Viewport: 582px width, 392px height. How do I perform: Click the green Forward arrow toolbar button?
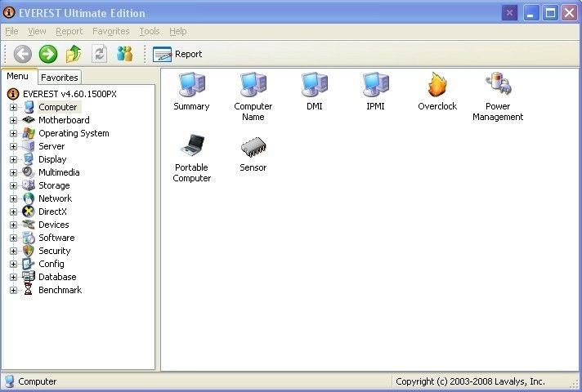pos(48,54)
